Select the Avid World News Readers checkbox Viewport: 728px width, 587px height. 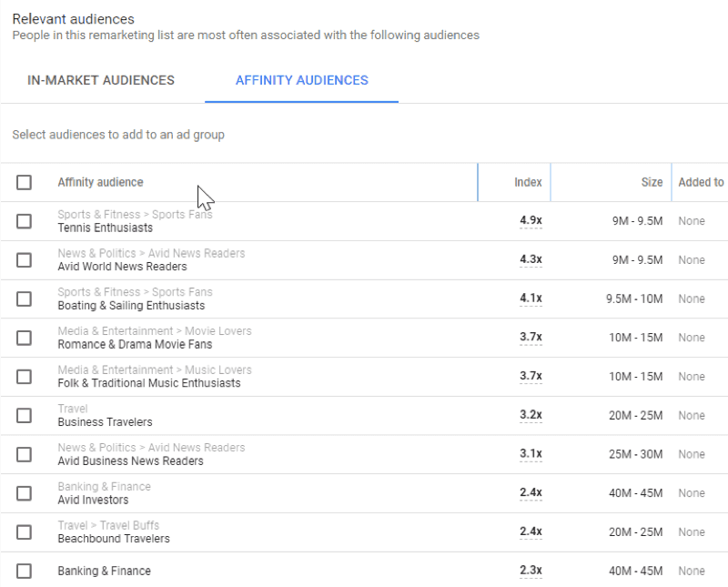click(24, 260)
